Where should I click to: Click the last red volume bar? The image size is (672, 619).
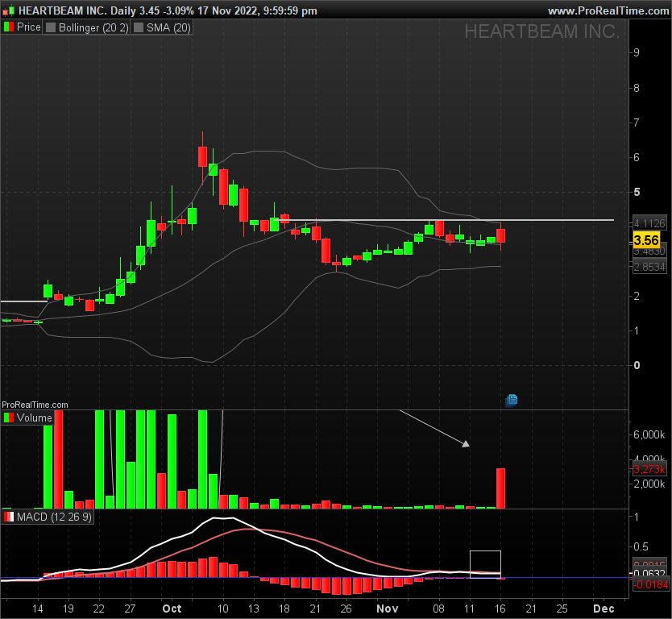pyautogui.click(x=500, y=488)
